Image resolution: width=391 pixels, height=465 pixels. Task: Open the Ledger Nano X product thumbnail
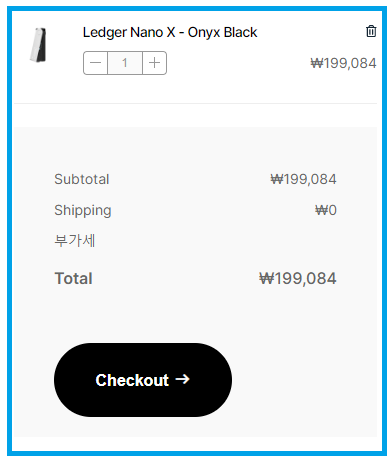[38, 45]
